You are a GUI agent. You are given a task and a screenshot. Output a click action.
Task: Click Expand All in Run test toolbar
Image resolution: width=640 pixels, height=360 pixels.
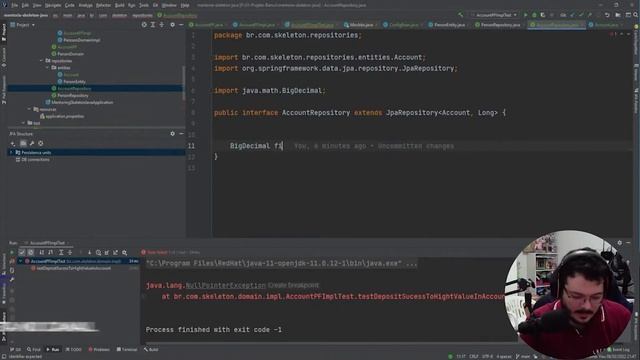tap(61, 252)
